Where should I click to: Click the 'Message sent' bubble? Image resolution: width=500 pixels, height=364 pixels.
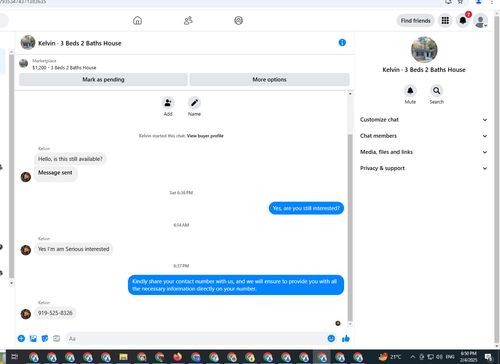coord(55,173)
